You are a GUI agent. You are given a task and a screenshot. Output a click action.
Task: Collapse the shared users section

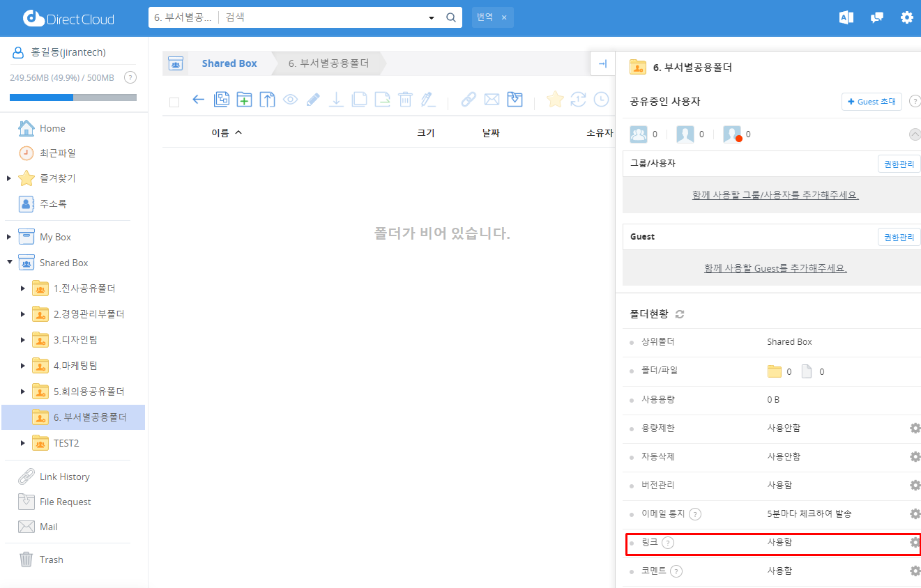pyautogui.click(x=915, y=134)
